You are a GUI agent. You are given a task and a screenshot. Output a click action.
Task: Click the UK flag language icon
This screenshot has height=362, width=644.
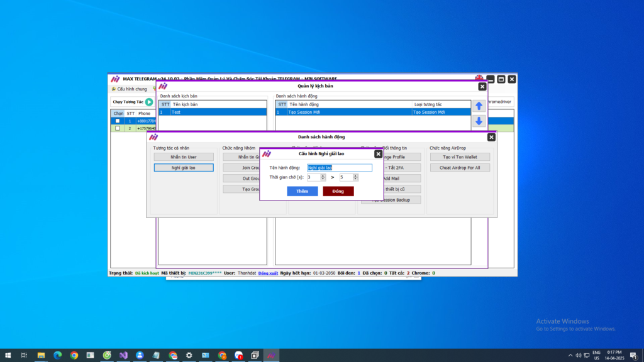click(479, 78)
